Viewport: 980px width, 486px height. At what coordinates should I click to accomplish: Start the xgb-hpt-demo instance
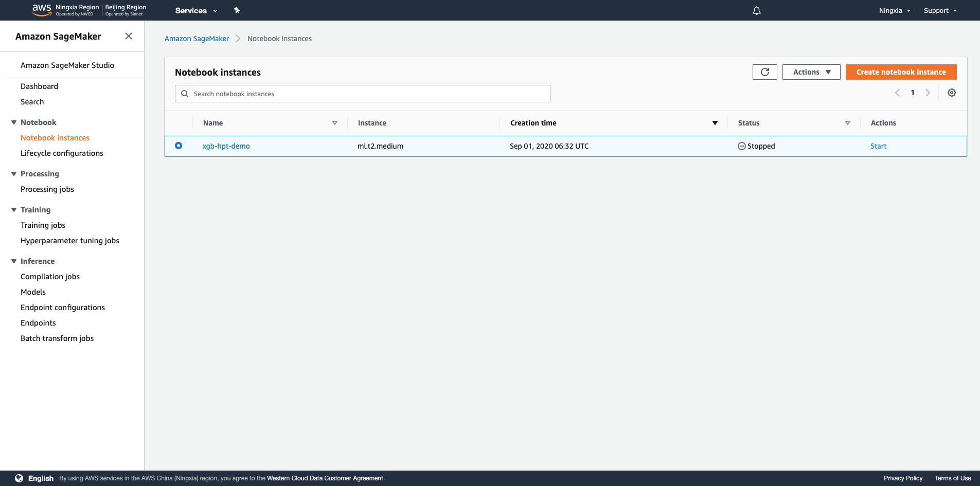pos(878,146)
